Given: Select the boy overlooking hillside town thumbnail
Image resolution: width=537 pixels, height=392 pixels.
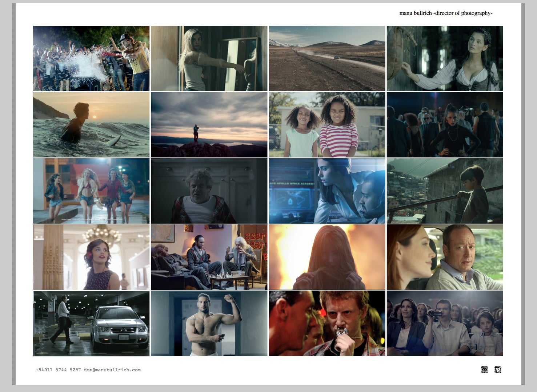Looking at the screenshot, I should [445, 191].
